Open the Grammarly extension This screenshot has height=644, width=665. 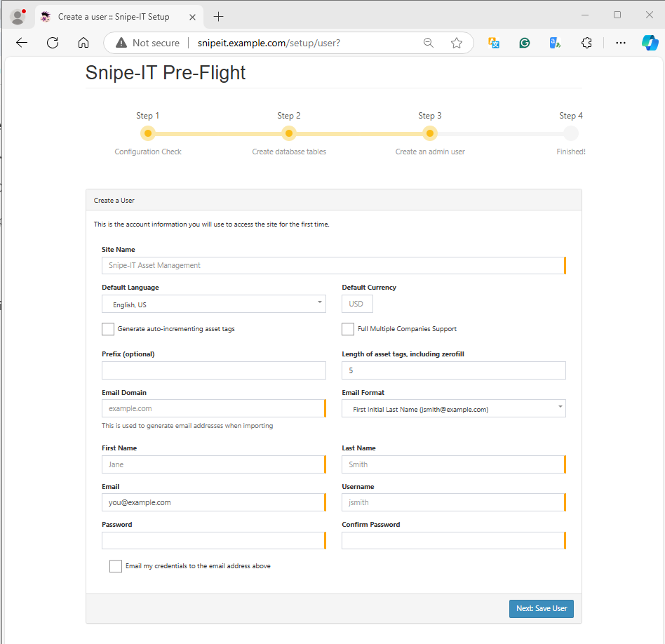(525, 43)
